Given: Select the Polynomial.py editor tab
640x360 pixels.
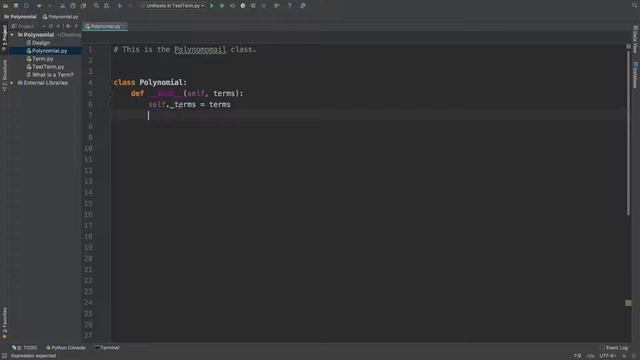Looking at the screenshot, I should click(x=105, y=27).
